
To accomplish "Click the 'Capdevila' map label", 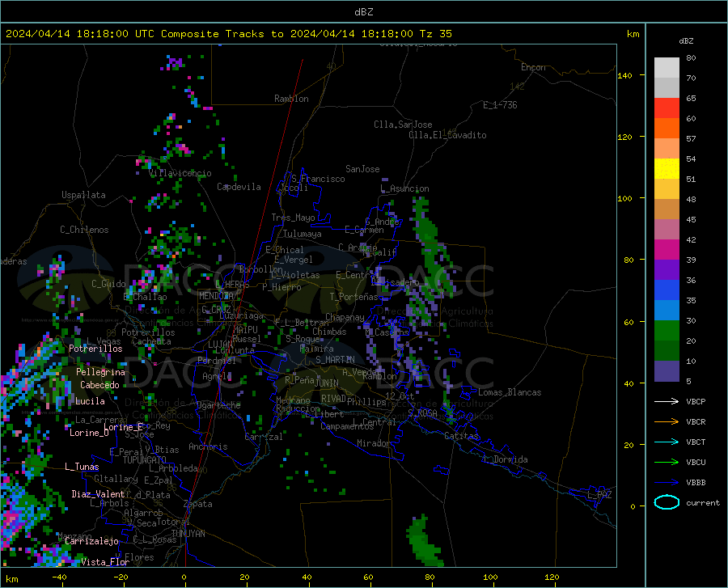I will [x=239, y=187].
